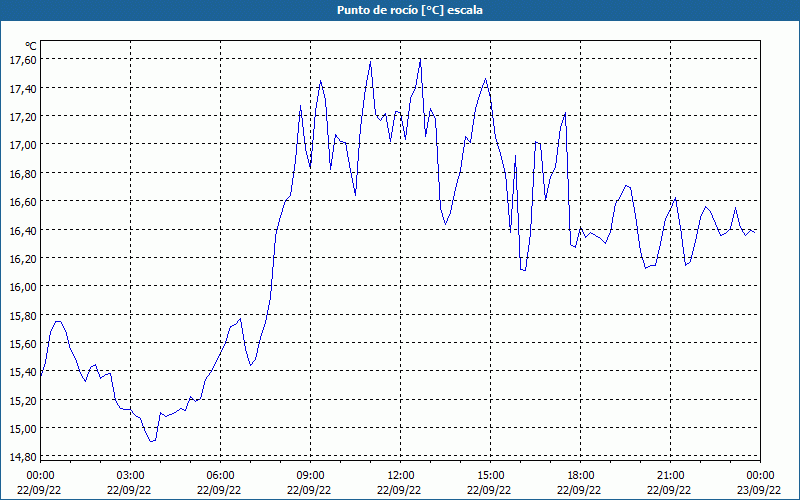Select the y-axis value "16,60"

(x=23, y=202)
